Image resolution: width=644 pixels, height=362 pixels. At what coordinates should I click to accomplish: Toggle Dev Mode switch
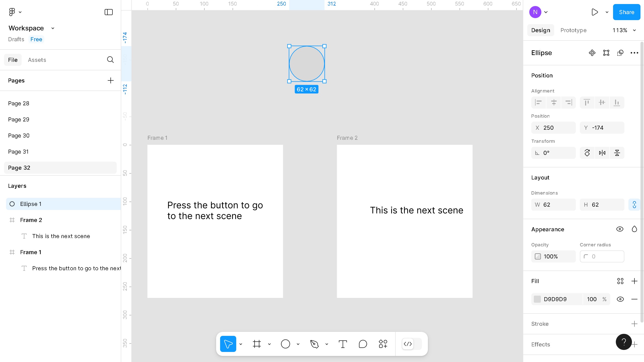click(x=412, y=344)
